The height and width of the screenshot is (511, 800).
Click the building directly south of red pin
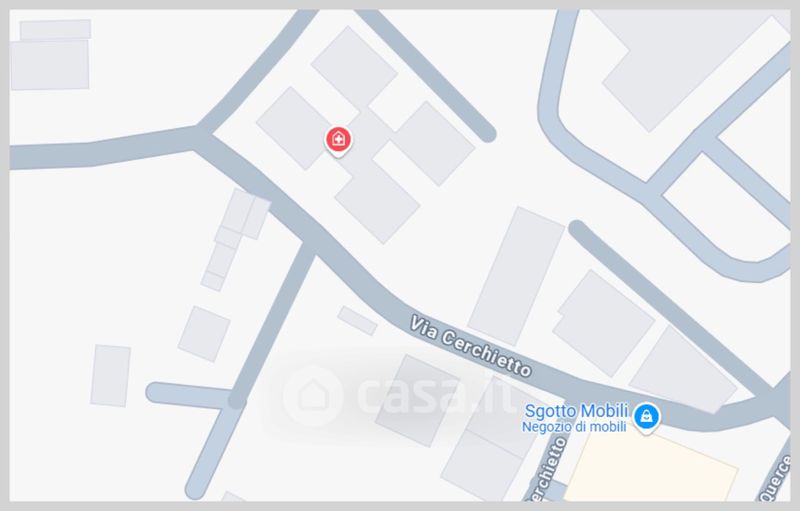(x=378, y=202)
